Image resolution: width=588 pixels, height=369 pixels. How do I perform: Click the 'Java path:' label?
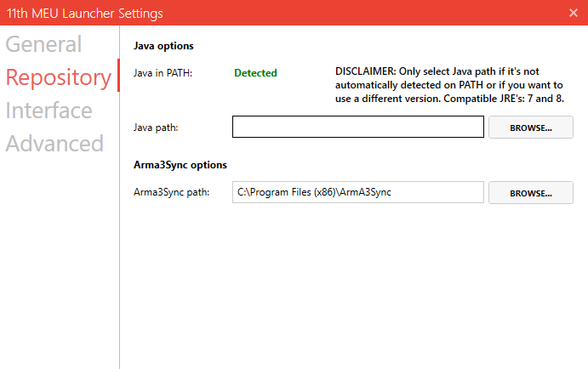tap(156, 128)
